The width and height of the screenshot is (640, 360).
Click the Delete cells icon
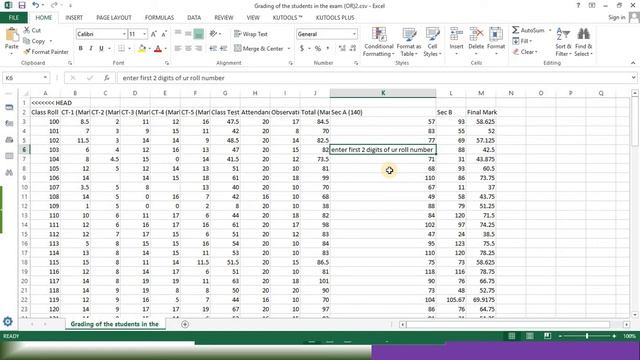[476, 35]
